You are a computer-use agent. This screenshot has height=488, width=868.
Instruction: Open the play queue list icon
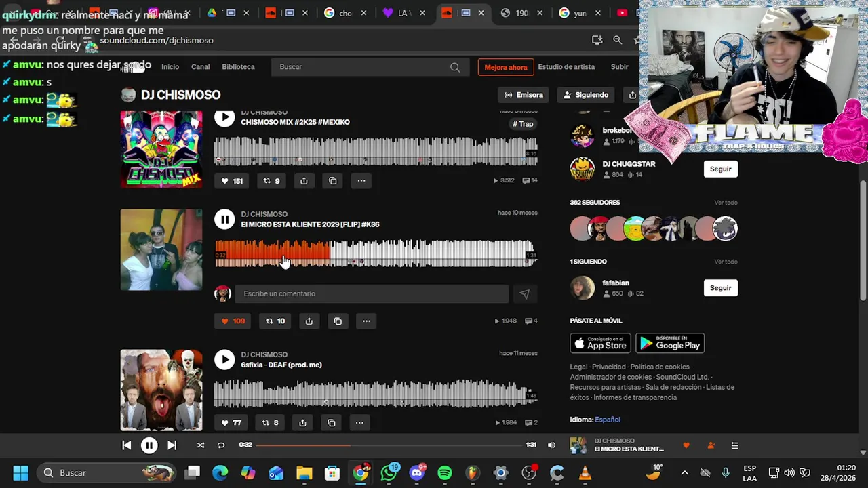(734, 445)
